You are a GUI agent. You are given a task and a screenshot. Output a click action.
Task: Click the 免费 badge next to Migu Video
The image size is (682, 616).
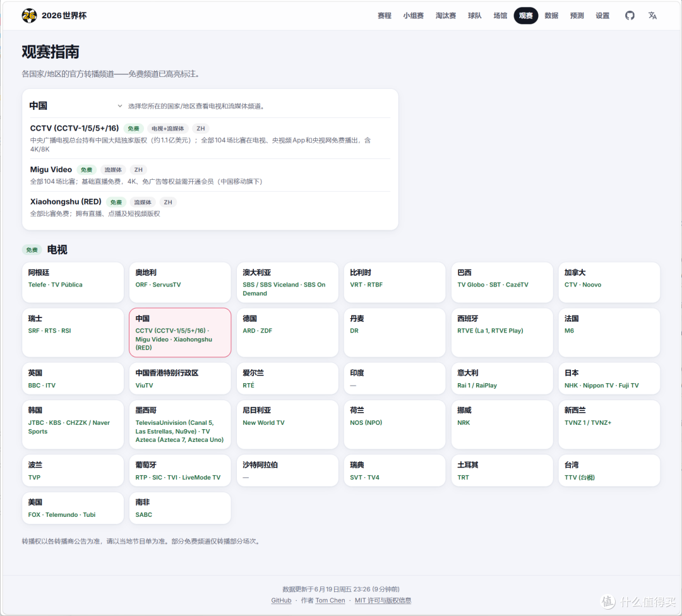(87, 170)
